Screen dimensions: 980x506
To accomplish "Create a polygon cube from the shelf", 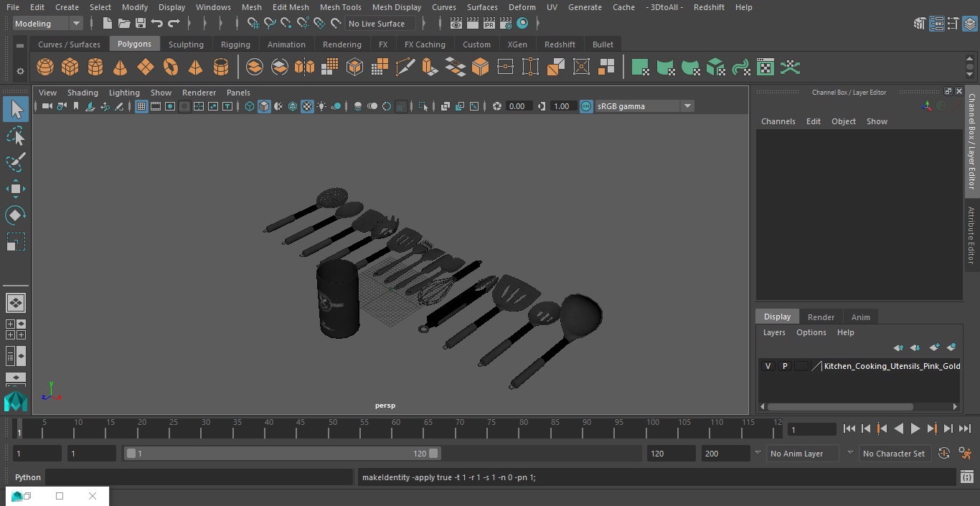I will click(70, 67).
